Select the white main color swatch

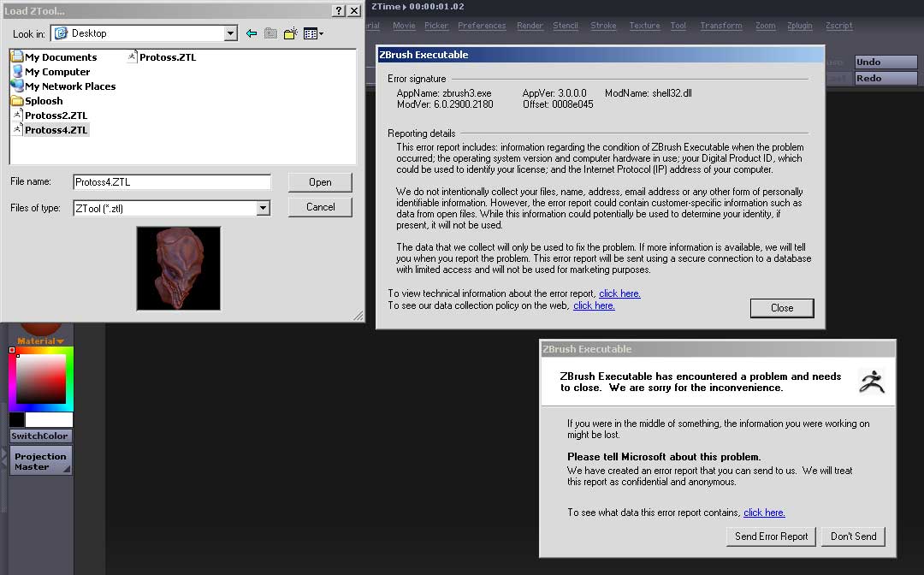[x=49, y=419]
